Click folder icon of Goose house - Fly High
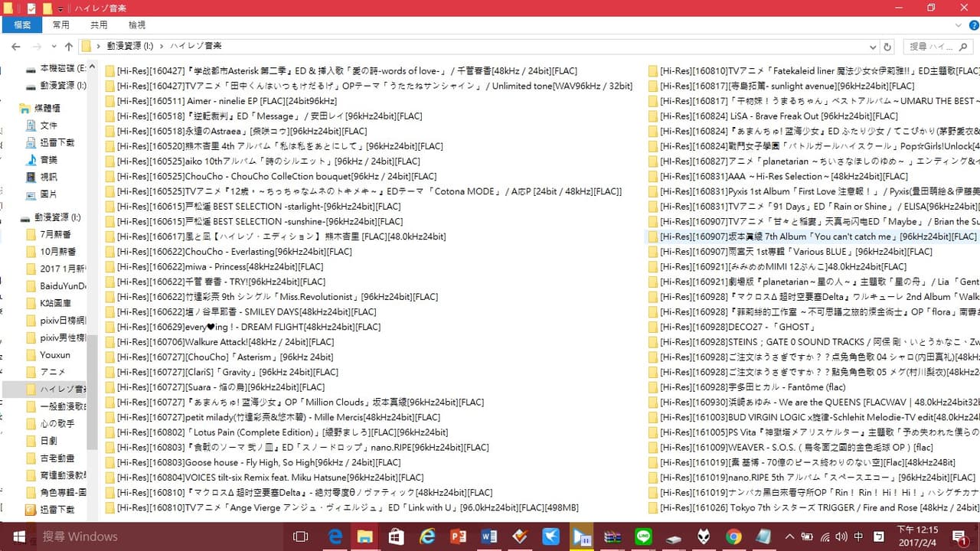The image size is (980, 551). click(110, 462)
